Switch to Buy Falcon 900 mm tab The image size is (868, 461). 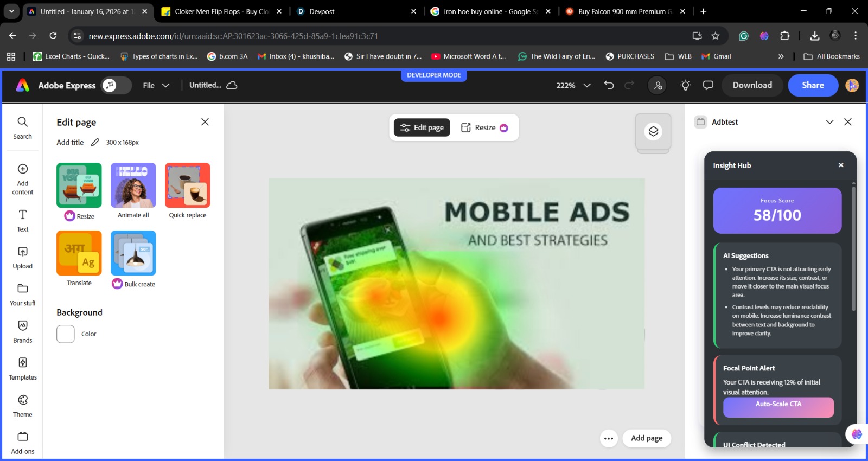(624, 11)
